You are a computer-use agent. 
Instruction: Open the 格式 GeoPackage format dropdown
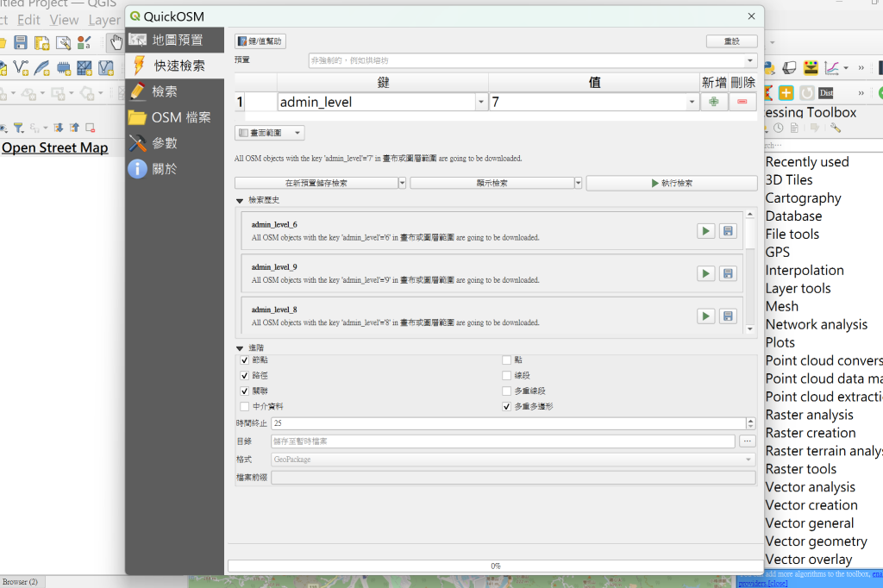513,460
